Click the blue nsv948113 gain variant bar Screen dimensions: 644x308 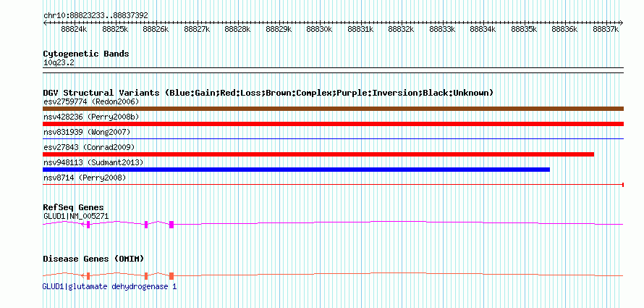click(x=296, y=170)
